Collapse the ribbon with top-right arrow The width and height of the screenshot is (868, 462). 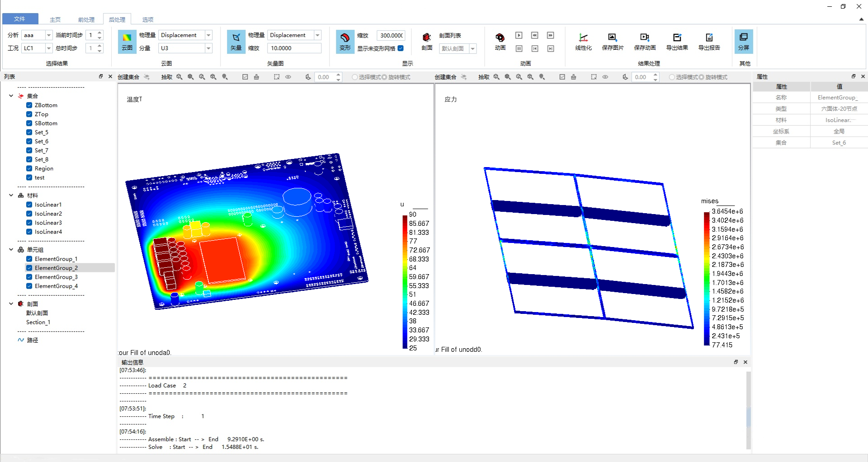(861, 19)
